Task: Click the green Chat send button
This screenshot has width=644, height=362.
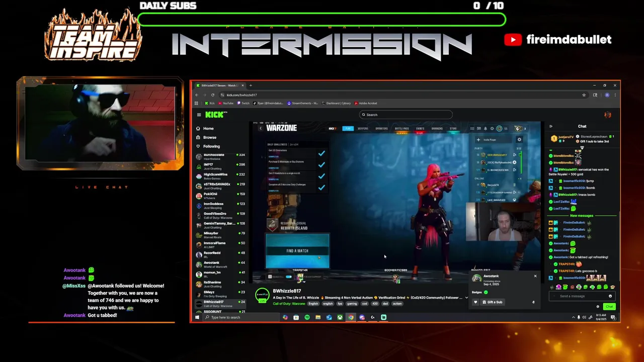Action: [x=609, y=307]
